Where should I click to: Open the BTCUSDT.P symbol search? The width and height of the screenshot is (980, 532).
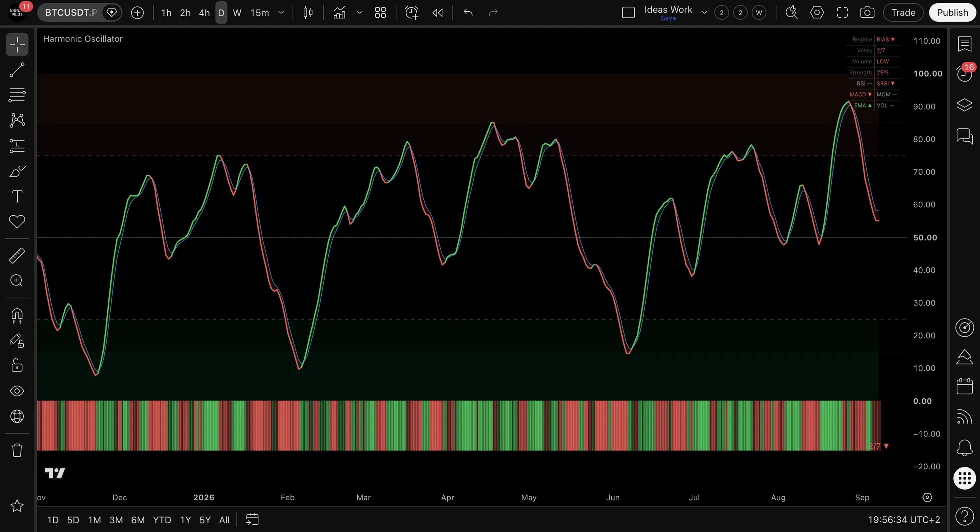70,13
